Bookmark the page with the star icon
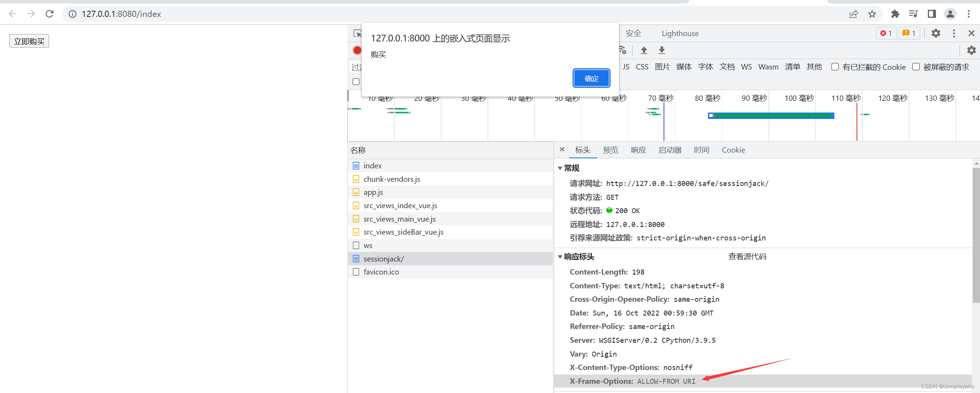Screen dimensions: 980x393 [x=872, y=14]
